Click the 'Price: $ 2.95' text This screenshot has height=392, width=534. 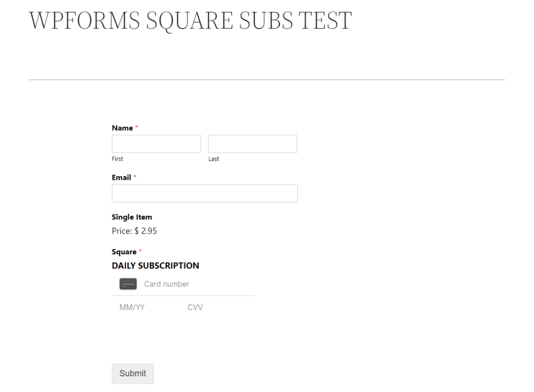point(134,231)
